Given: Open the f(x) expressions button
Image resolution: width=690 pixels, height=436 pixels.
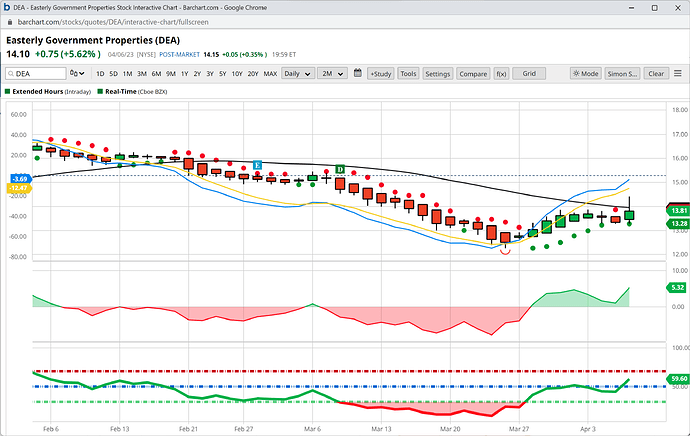Looking at the screenshot, I should [501, 73].
